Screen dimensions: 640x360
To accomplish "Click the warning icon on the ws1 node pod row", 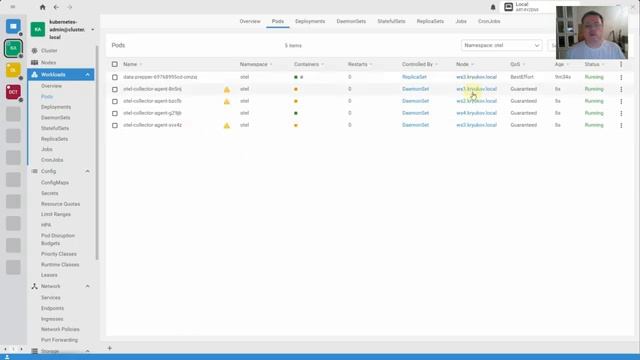I will tap(227, 89).
